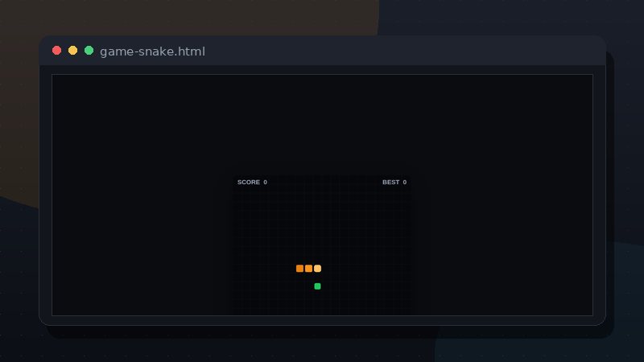The width and height of the screenshot is (644, 362).
Task: Click the game-snake.html window title
Action: tap(152, 51)
